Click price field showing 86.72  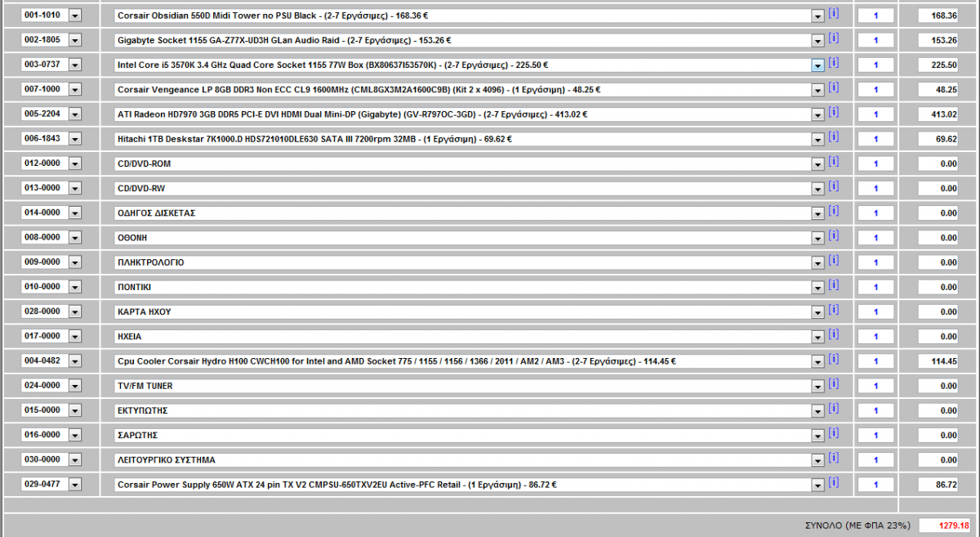(x=938, y=485)
